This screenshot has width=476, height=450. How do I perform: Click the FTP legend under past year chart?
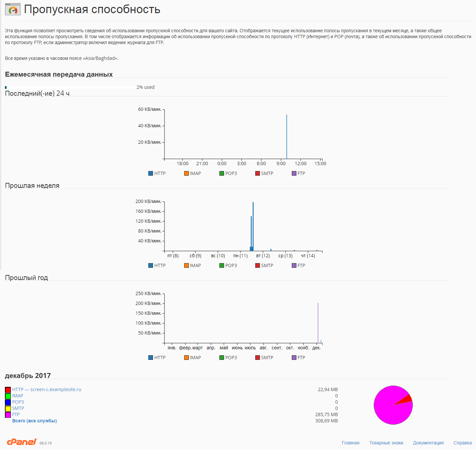pyautogui.click(x=298, y=358)
